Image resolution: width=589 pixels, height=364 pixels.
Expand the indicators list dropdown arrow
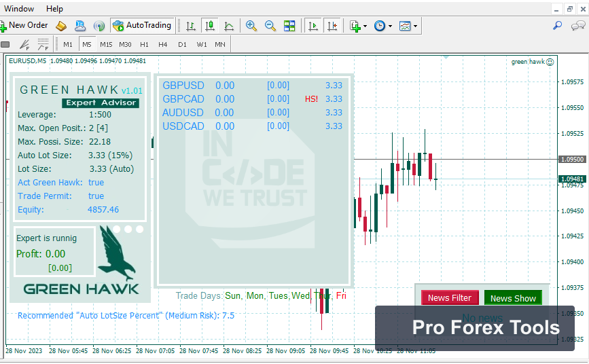coord(365,26)
